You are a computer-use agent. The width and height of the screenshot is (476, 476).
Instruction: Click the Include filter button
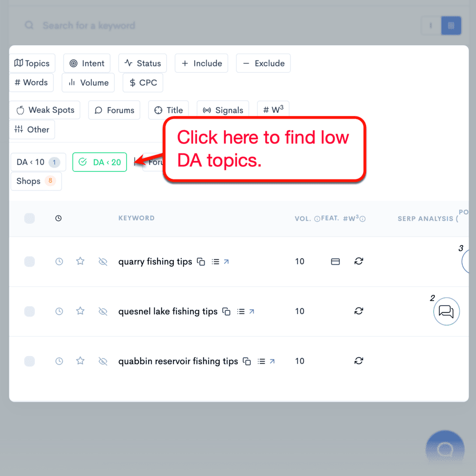tap(201, 63)
